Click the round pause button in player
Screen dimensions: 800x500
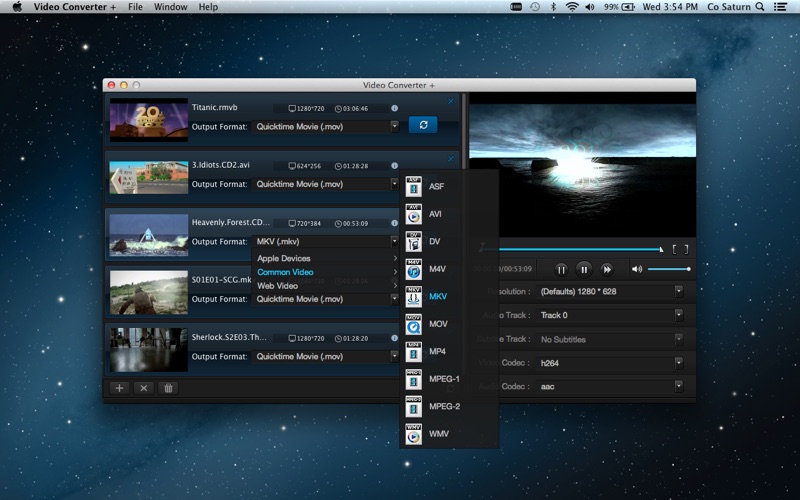(584, 269)
